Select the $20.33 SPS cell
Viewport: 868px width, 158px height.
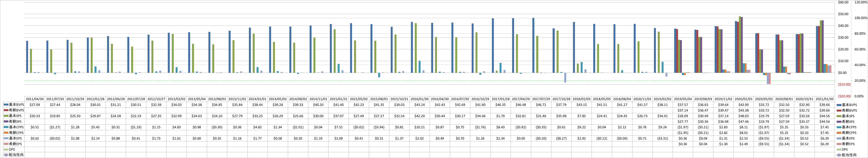click(35, 116)
